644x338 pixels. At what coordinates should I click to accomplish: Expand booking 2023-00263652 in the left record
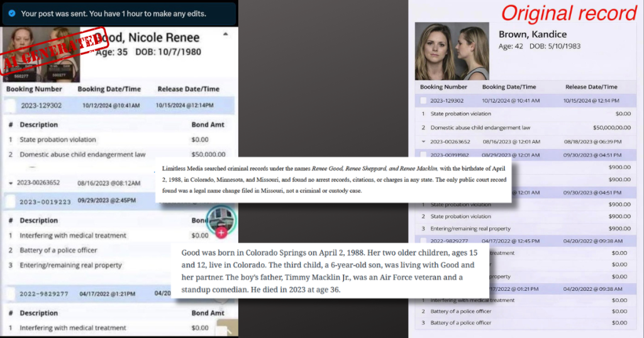10,183
